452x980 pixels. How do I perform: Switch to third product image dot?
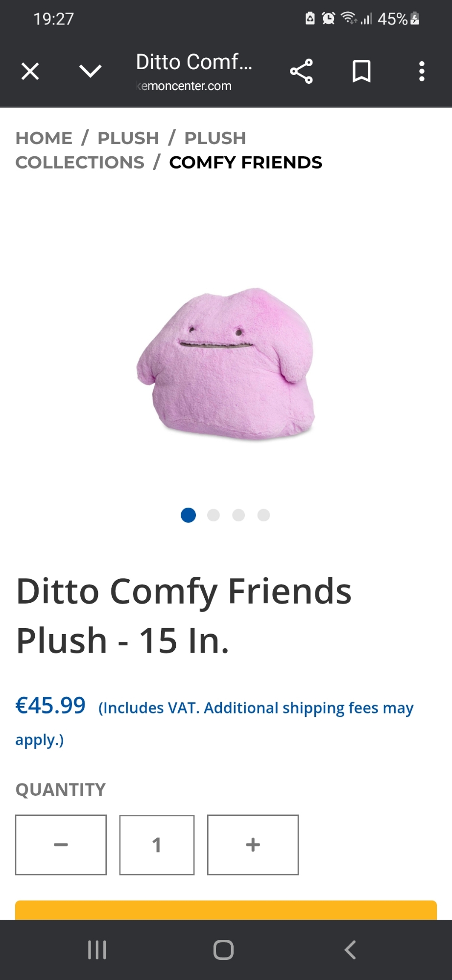coord(238,515)
